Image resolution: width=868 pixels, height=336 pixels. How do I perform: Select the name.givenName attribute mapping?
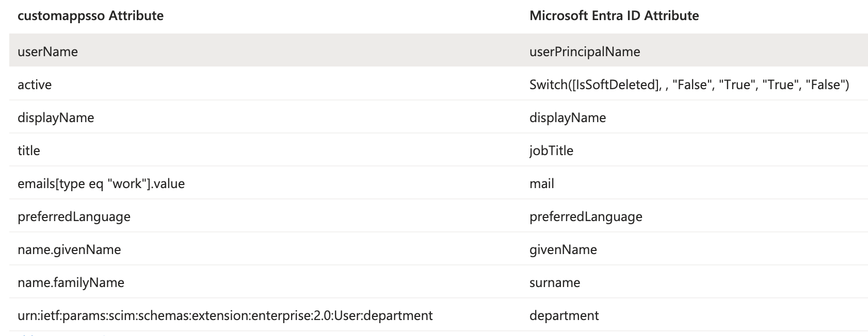[x=69, y=249]
